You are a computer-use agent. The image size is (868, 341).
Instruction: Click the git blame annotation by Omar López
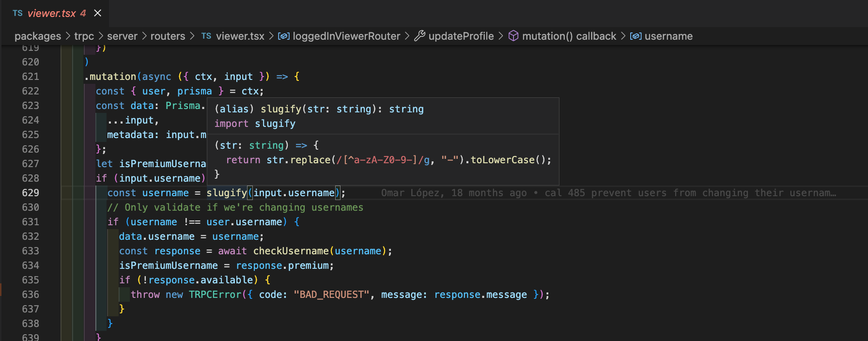click(x=608, y=193)
